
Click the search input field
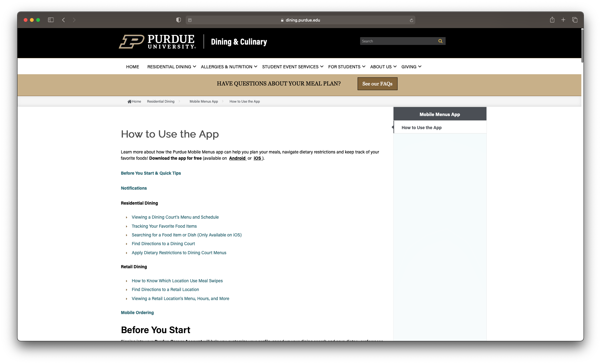pos(398,41)
